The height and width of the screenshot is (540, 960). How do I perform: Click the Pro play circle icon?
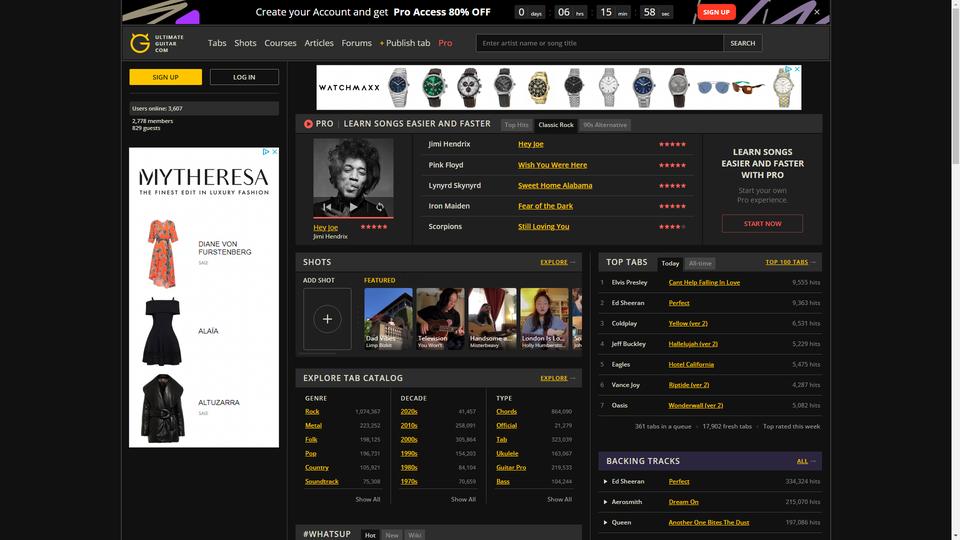tap(308, 124)
